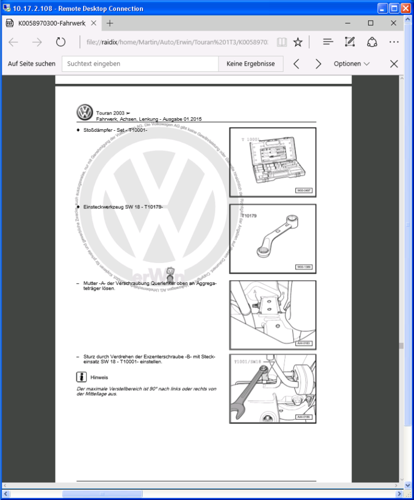Image resolution: width=414 pixels, height=500 pixels.
Task: Click the horizontal scrollbar thumb at bottom
Action: pyautogui.click(x=103, y=494)
